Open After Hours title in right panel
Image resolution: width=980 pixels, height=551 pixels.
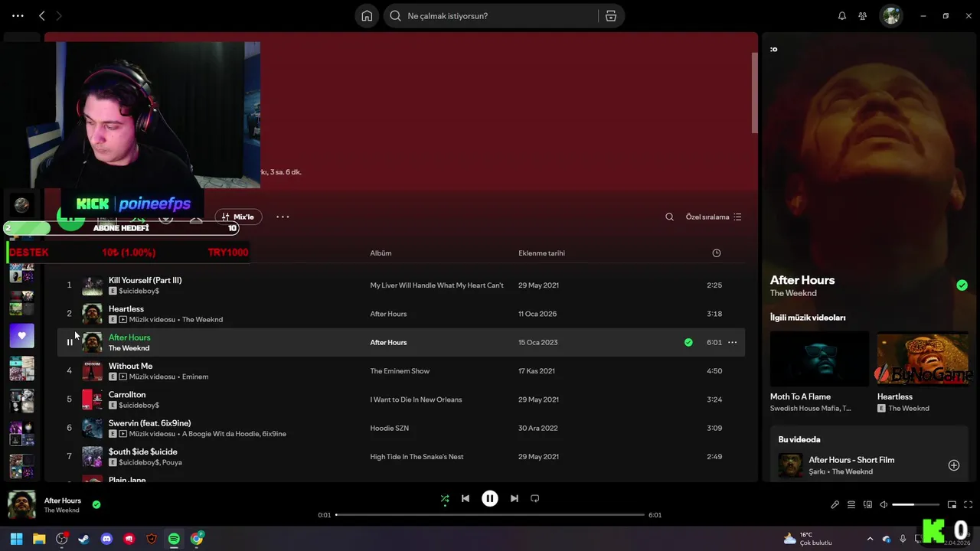click(x=802, y=280)
